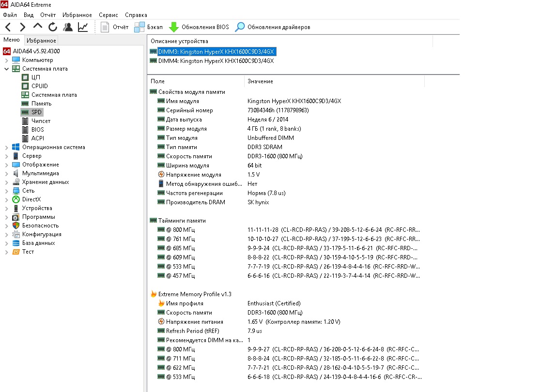Refresh the page with the circular arrow icon
558x392 pixels.
pyautogui.click(x=53, y=27)
